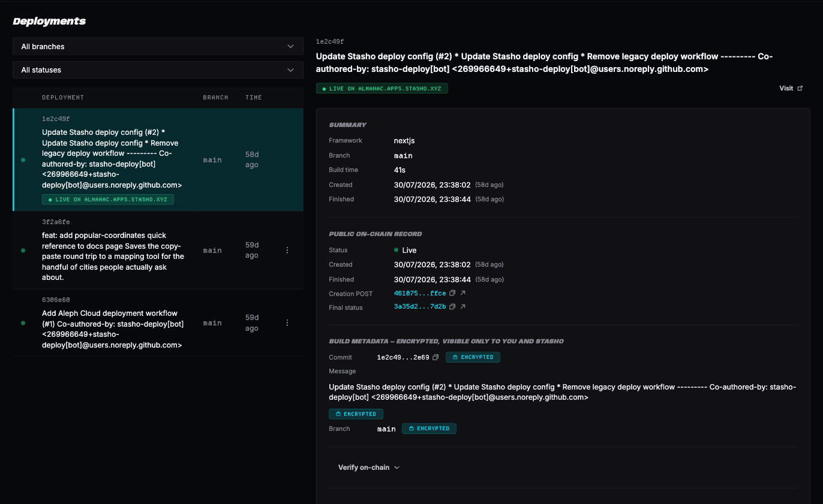Click the Deployments page heading
Screen dimensions: 823x504
click(49, 21)
